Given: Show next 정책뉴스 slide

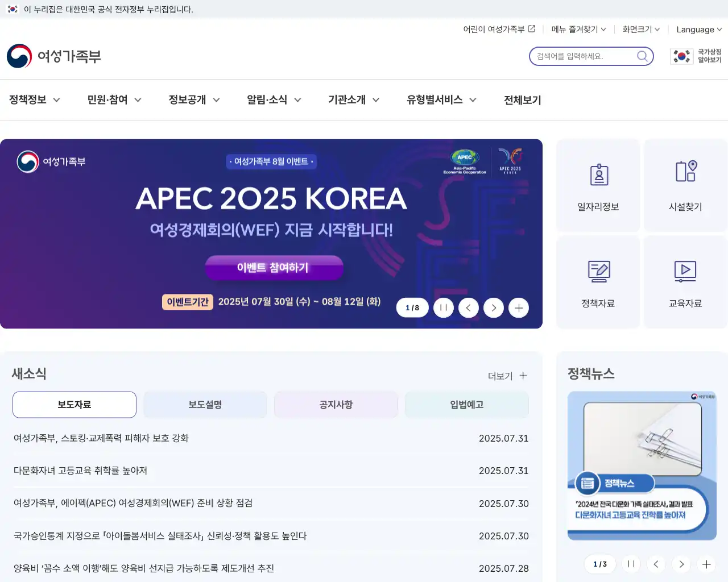Looking at the screenshot, I should [x=681, y=564].
